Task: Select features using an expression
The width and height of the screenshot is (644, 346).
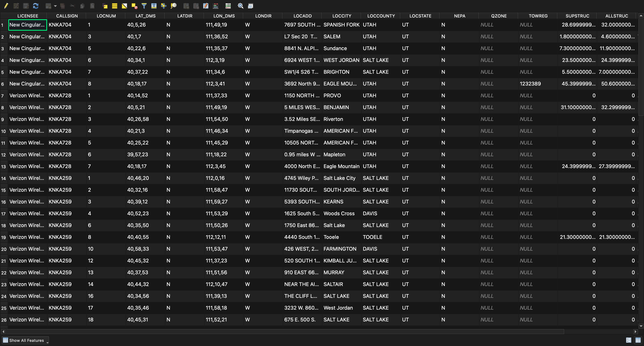Action: click(x=105, y=6)
